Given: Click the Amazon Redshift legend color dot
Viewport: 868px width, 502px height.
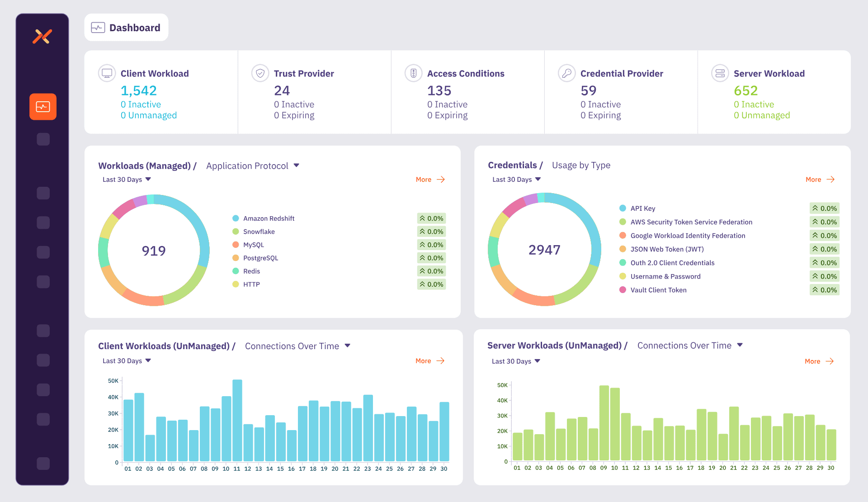Looking at the screenshot, I should (x=236, y=218).
